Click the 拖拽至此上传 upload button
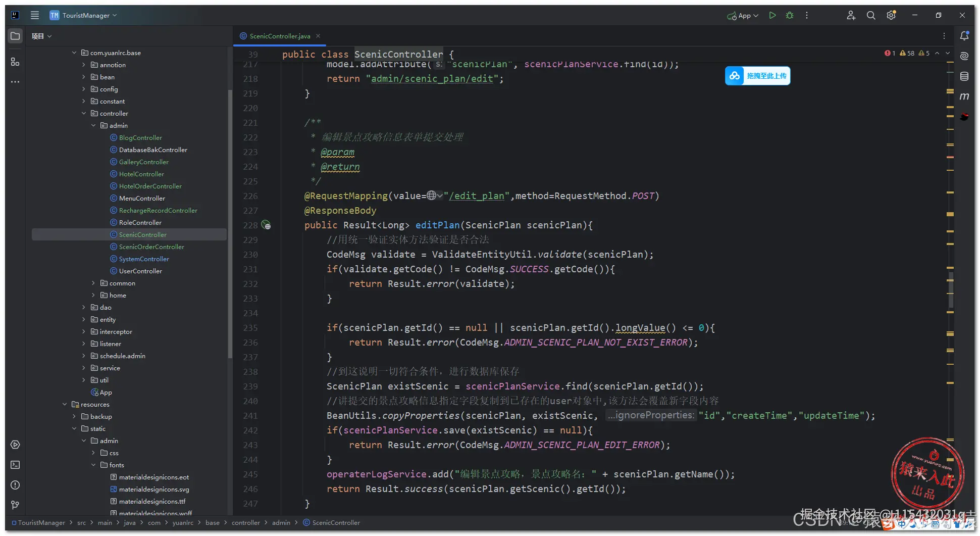 (x=757, y=76)
